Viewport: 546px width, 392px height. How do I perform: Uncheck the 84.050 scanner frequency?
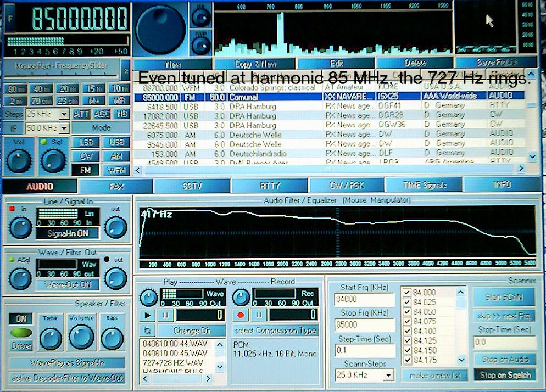pyautogui.click(x=407, y=312)
